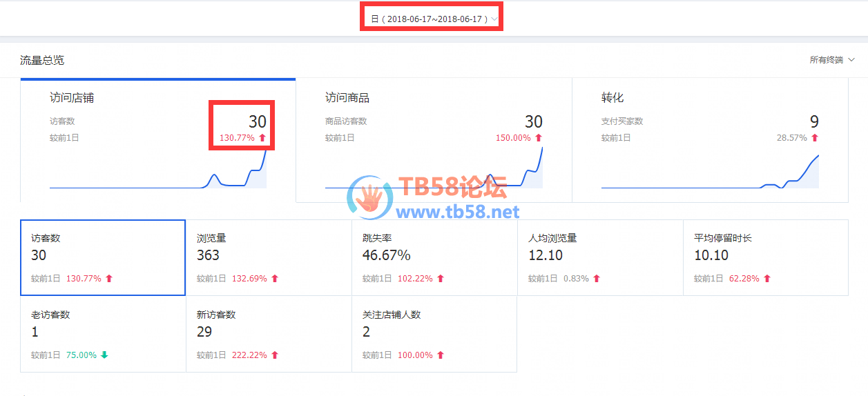Pick the 老访客数 metric card
The image size is (868, 396).
(x=103, y=334)
